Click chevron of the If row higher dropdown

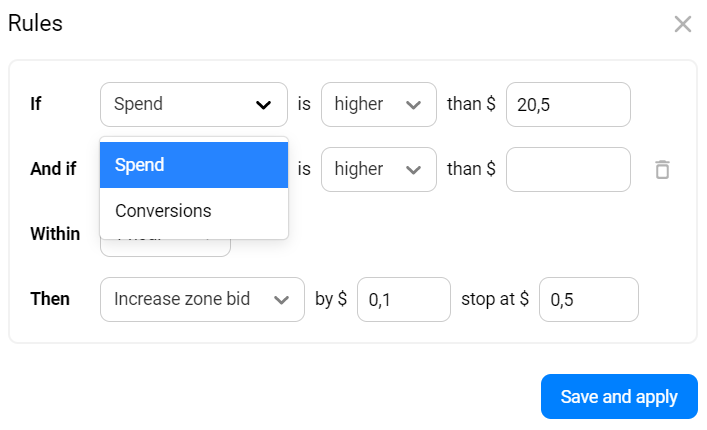pyautogui.click(x=413, y=105)
